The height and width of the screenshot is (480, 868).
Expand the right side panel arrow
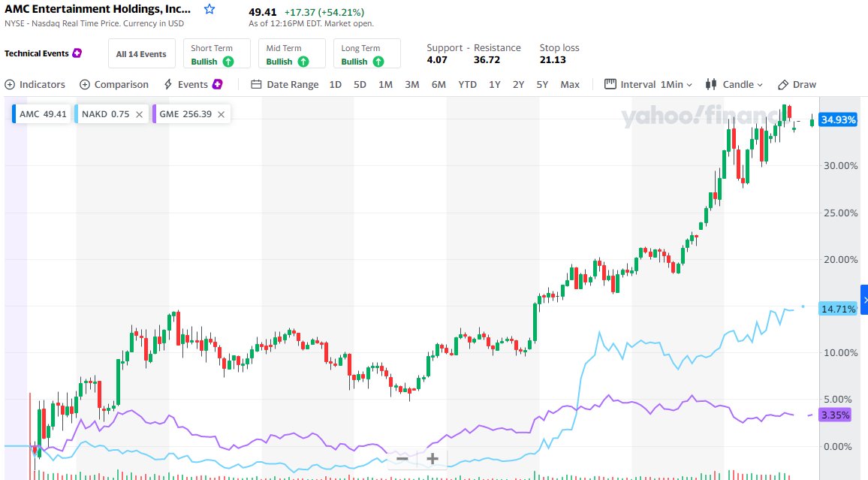click(x=864, y=300)
